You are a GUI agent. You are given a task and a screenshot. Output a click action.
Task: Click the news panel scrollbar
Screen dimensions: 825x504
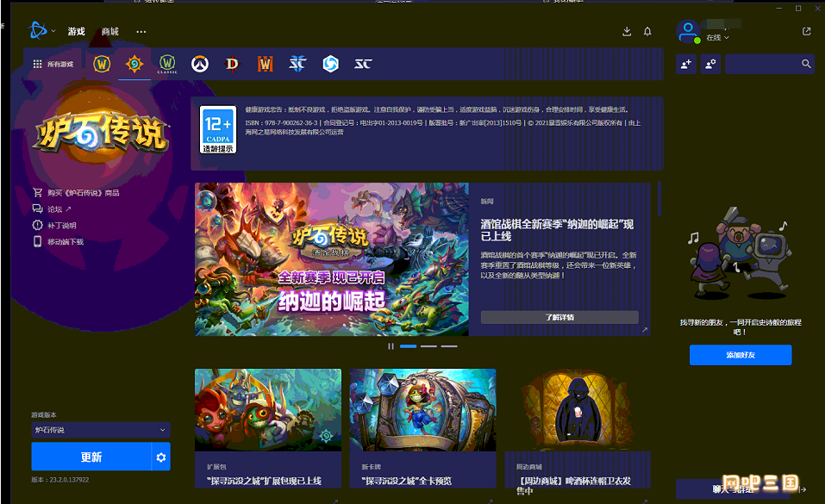[x=659, y=199]
